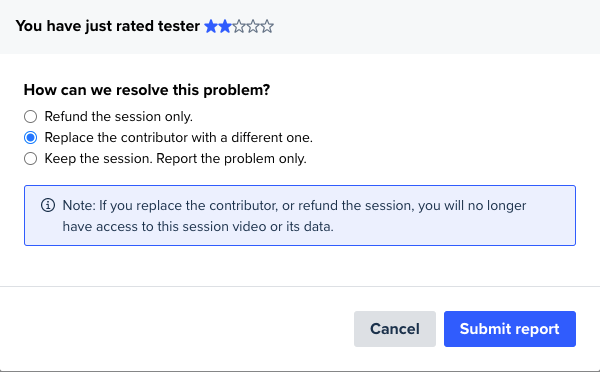
Task: Click the blue note text about losing access
Action: 295,216
